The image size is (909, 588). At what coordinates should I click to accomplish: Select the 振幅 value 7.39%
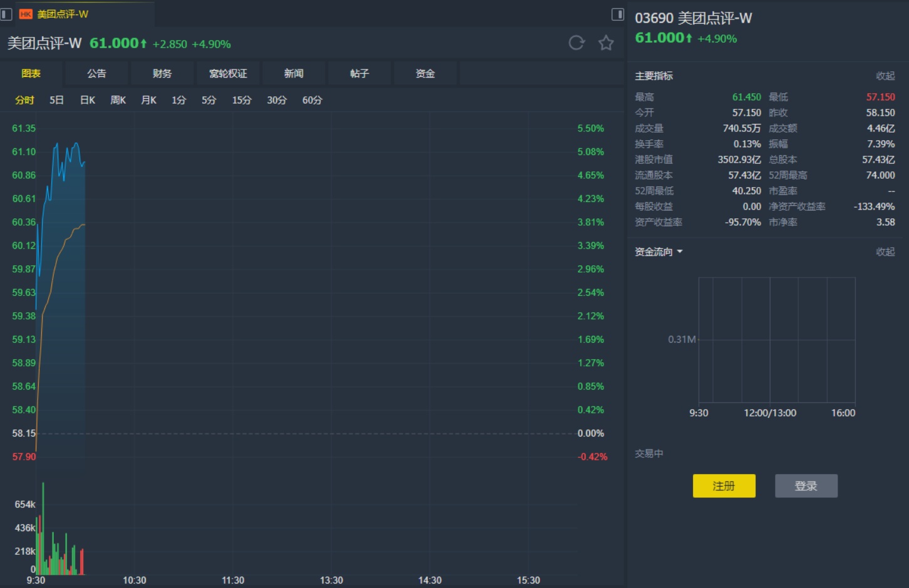(x=881, y=144)
